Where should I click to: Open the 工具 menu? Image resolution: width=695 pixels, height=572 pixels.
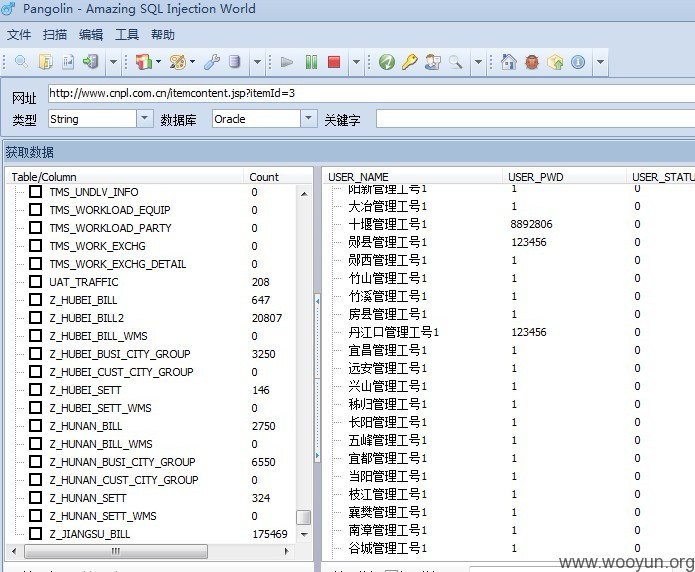[x=127, y=35]
